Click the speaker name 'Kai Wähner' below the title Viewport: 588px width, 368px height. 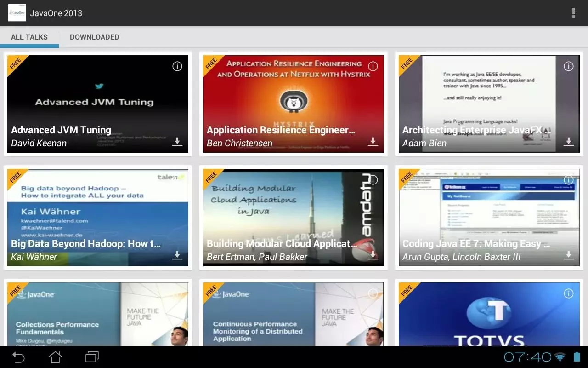(34, 257)
